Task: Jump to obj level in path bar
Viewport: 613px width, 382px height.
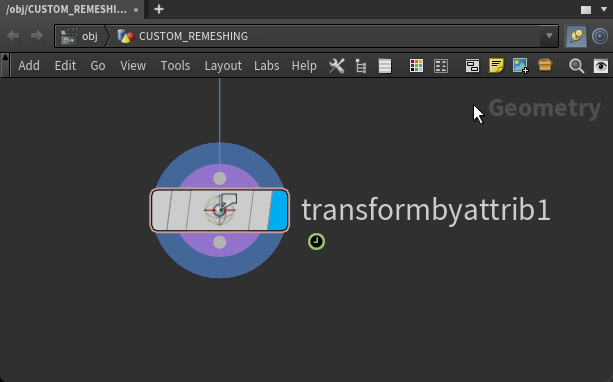Action: (80, 36)
